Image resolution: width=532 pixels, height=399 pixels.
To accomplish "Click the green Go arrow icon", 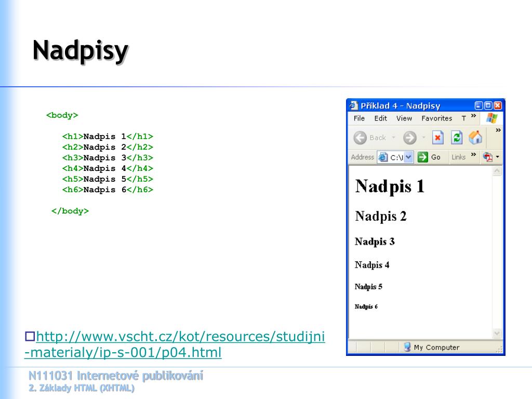I will click(x=423, y=157).
